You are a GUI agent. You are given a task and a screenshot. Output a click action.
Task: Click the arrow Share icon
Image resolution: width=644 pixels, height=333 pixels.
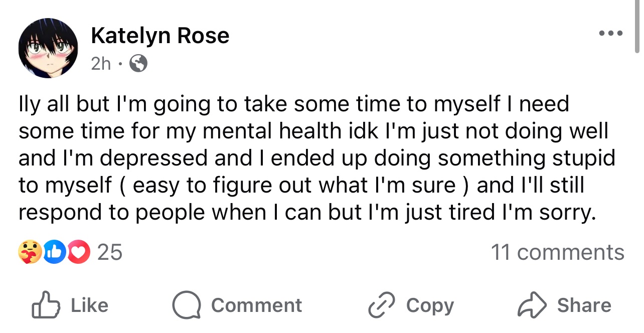(x=532, y=305)
